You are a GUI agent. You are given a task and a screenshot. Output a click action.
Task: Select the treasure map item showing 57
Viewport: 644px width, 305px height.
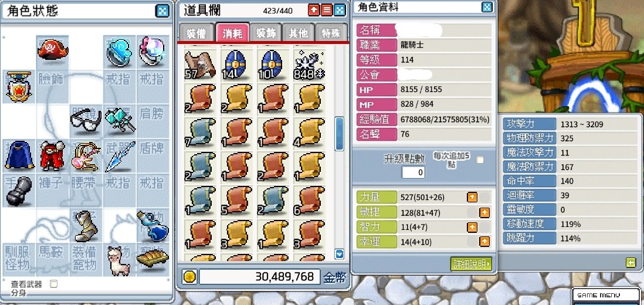(199, 65)
